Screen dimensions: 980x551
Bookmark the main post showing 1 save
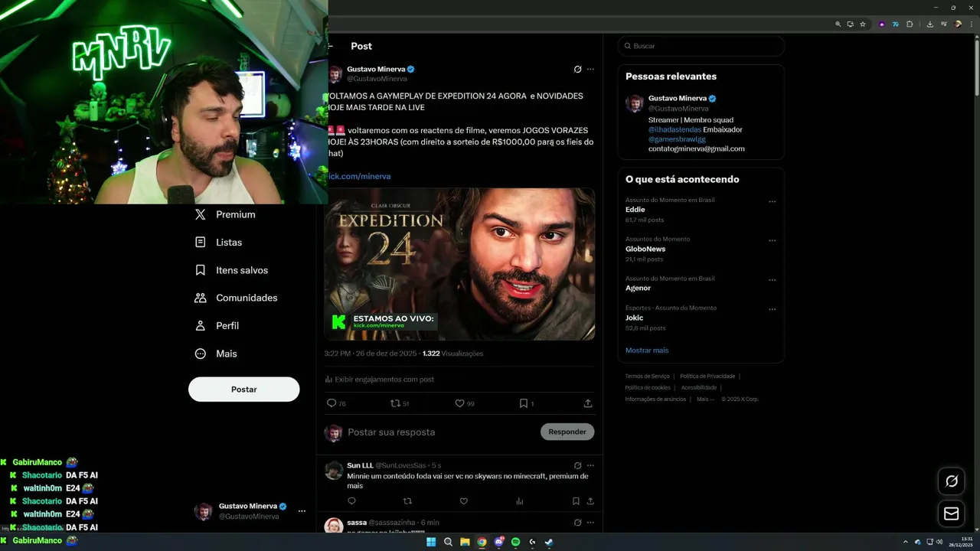tap(524, 403)
